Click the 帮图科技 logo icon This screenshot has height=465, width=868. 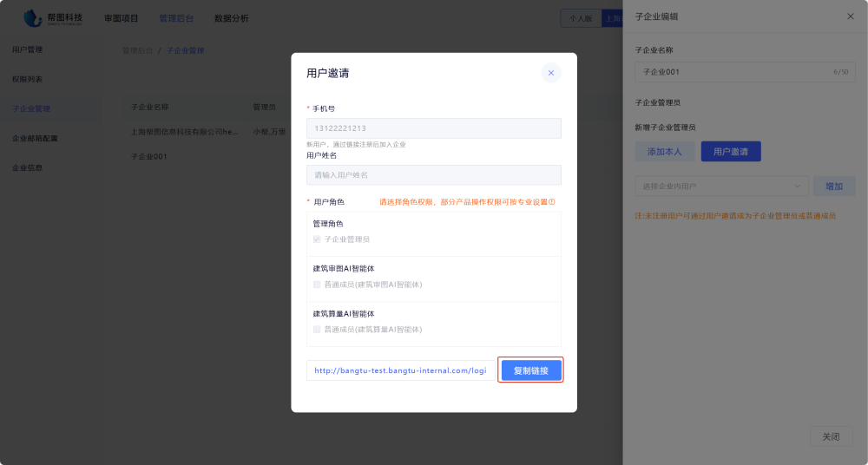click(x=33, y=17)
